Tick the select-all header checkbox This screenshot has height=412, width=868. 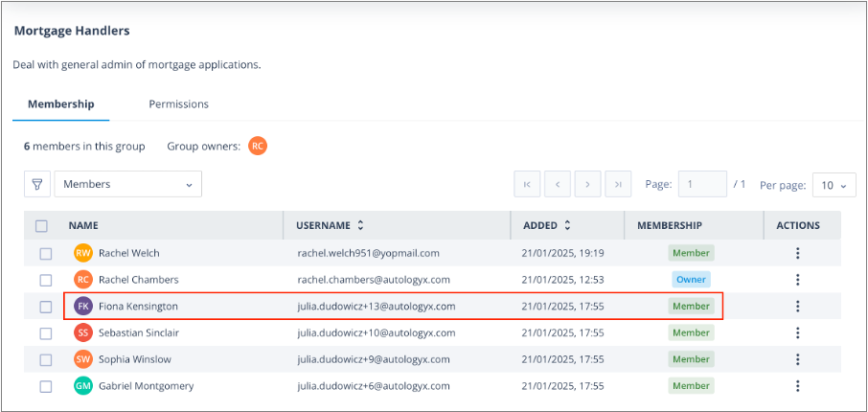coord(41,226)
